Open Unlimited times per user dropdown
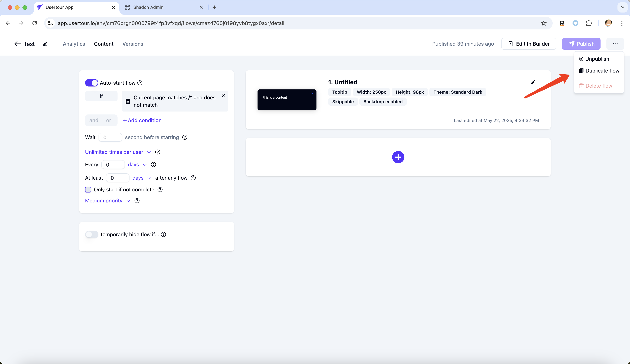 pyautogui.click(x=118, y=152)
